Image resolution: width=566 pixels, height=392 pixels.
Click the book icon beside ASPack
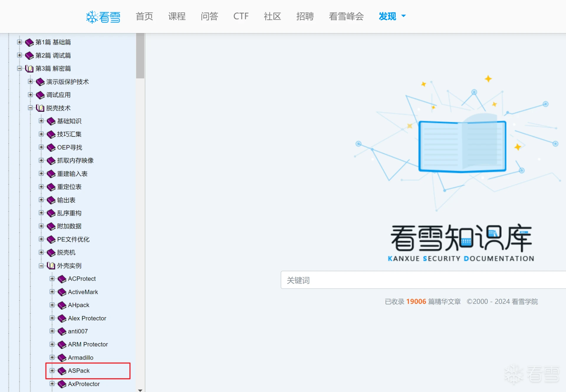[x=62, y=371]
